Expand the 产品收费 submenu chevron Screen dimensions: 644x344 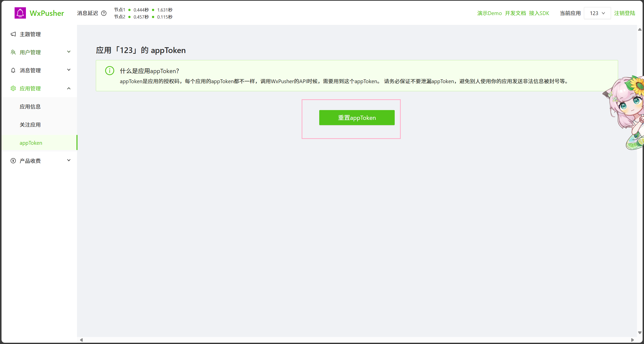(69, 161)
